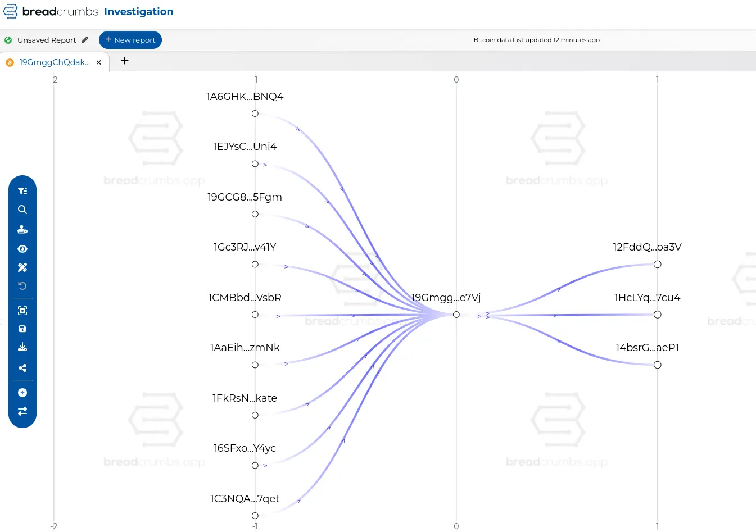Expand outputs chevron right of 19Gmgg...e7Vj
This screenshot has height=532, width=756.
point(478,316)
